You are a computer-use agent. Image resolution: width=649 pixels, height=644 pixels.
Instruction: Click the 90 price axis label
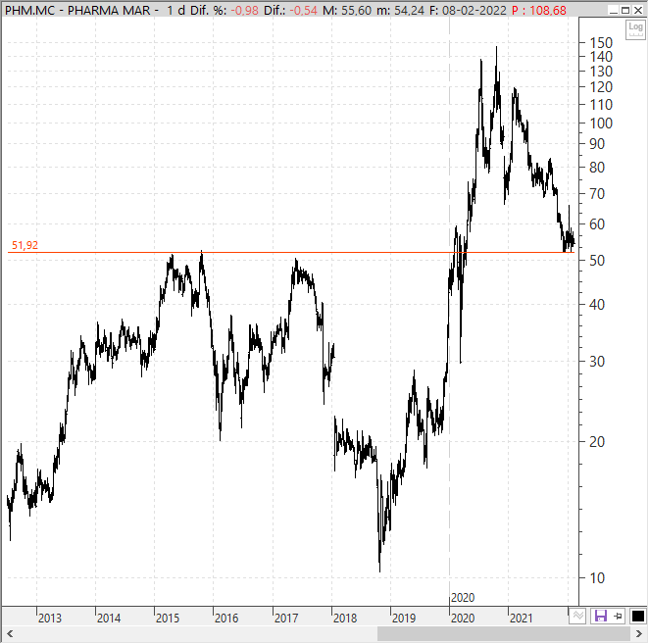tap(597, 144)
